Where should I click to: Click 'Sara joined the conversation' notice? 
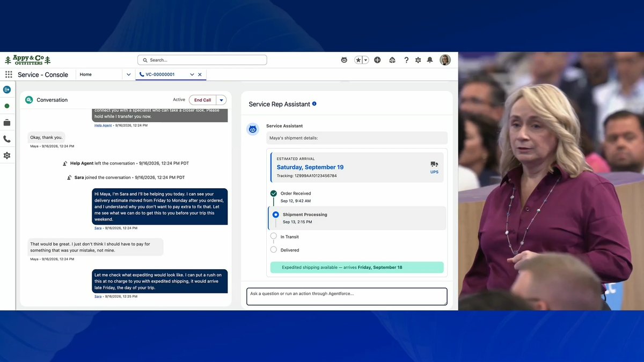click(126, 178)
